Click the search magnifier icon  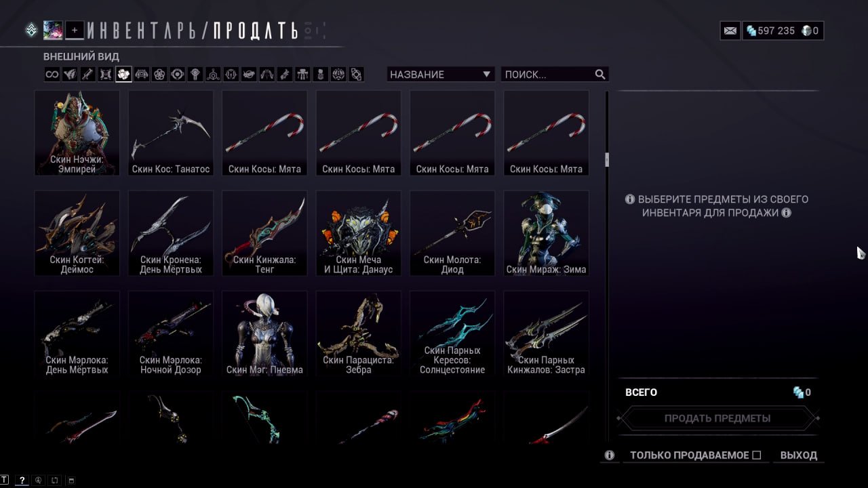tap(600, 75)
